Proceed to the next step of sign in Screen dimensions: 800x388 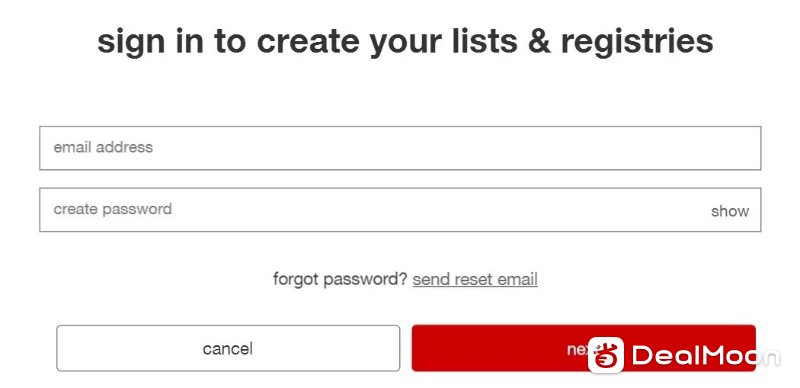point(584,348)
